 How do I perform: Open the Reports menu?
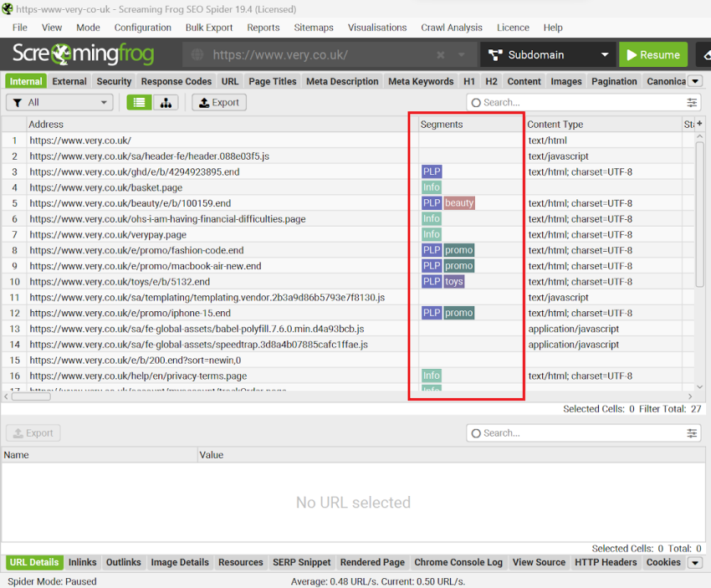(263, 28)
